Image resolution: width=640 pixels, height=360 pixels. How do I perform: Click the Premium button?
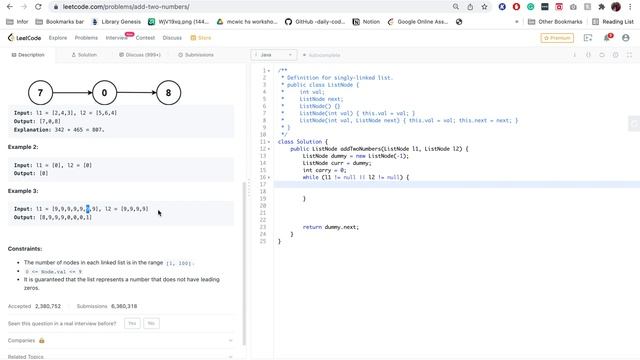(557, 38)
